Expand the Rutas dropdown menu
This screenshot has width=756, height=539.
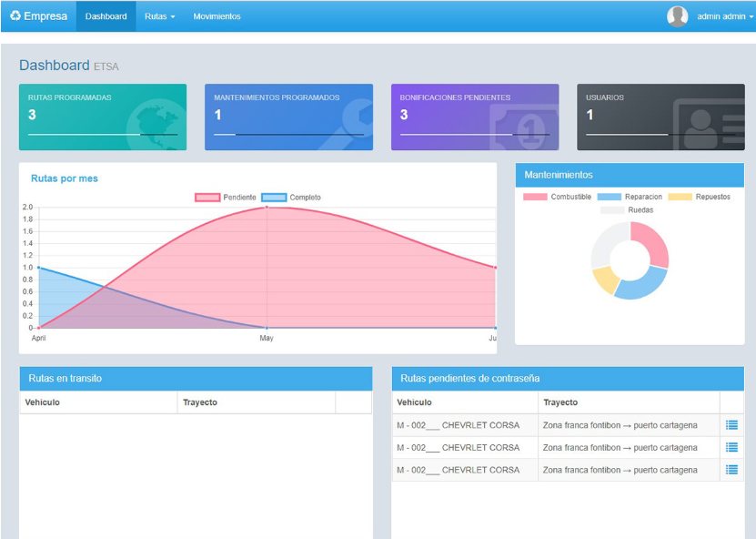click(159, 16)
